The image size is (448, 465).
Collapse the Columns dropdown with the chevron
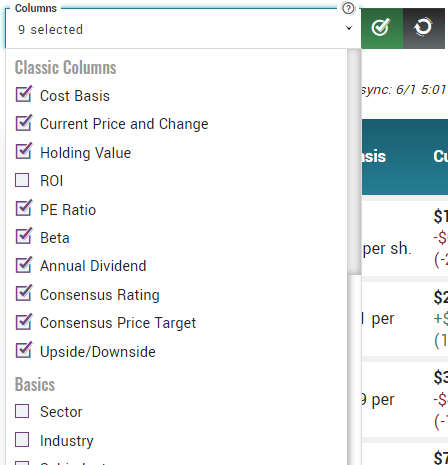pos(349,28)
